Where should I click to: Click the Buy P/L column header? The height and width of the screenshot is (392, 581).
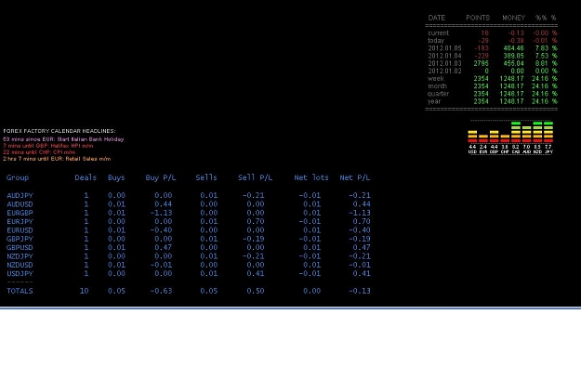pos(161,177)
